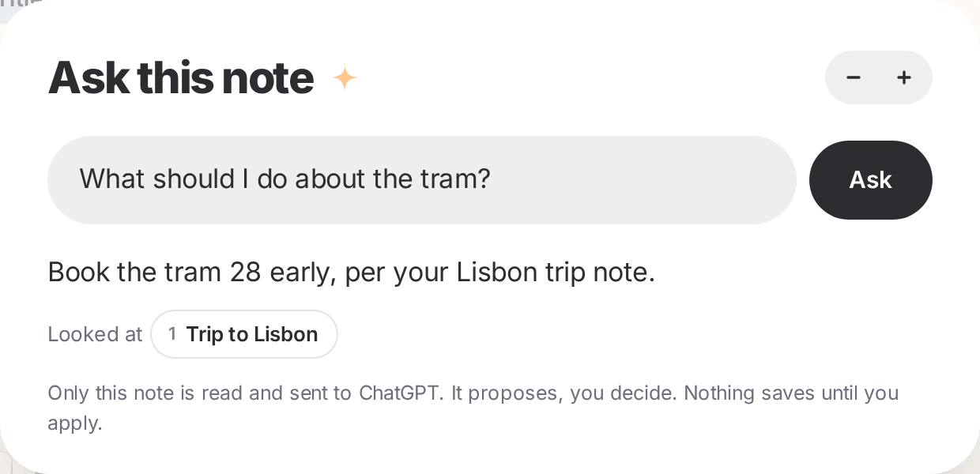Increase panel font size using plus

pyautogui.click(x=904, y=77)
